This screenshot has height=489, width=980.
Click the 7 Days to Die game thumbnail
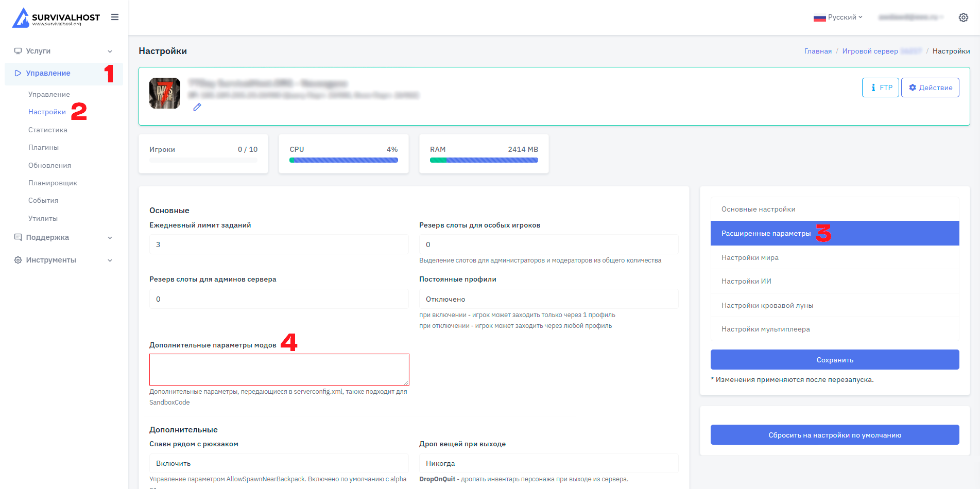[x=165, y=93]
